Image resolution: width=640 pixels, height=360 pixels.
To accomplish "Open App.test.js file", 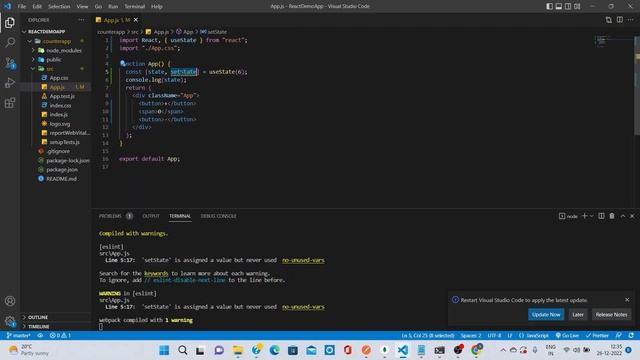I will coord(62,96).
